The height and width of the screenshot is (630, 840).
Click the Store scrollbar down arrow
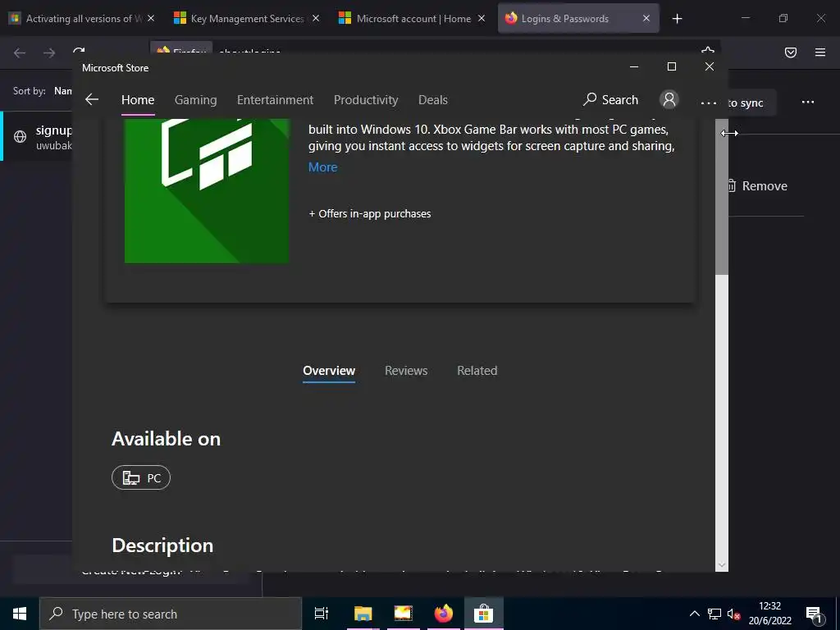(x=722, y=564)
